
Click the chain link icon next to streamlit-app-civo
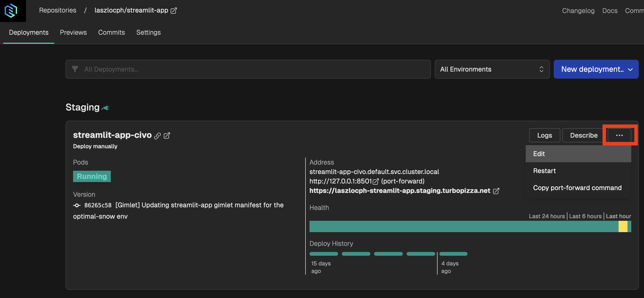pos(158,135)
